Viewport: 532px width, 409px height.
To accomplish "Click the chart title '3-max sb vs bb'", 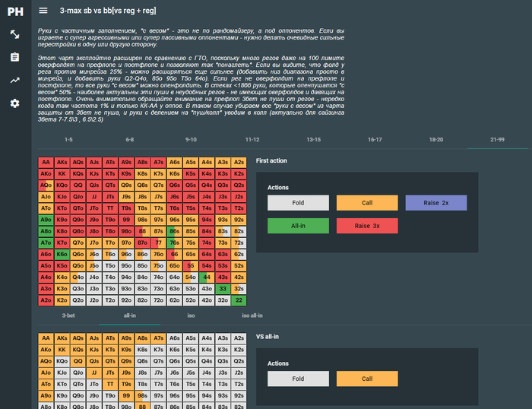I will tap(108, 11).
